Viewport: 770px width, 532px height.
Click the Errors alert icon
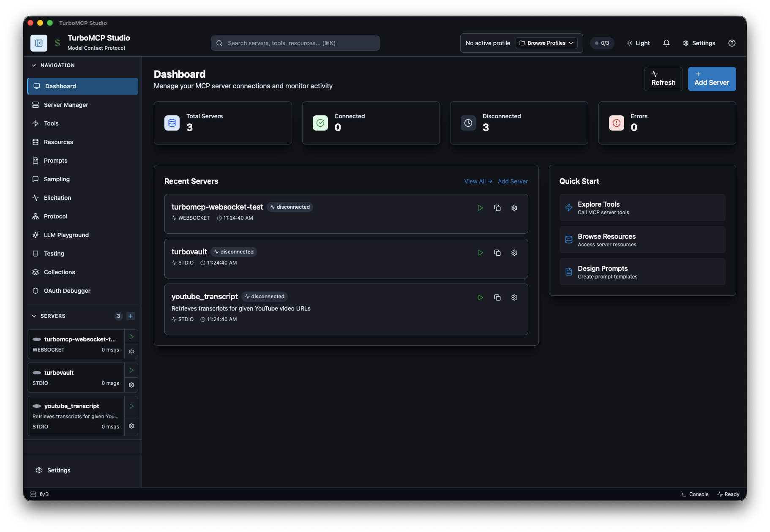(617, 123)
